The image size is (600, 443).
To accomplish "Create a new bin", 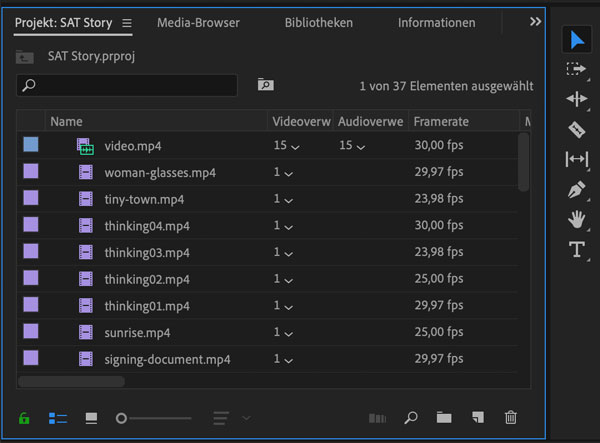I will [x=444, y=418].
